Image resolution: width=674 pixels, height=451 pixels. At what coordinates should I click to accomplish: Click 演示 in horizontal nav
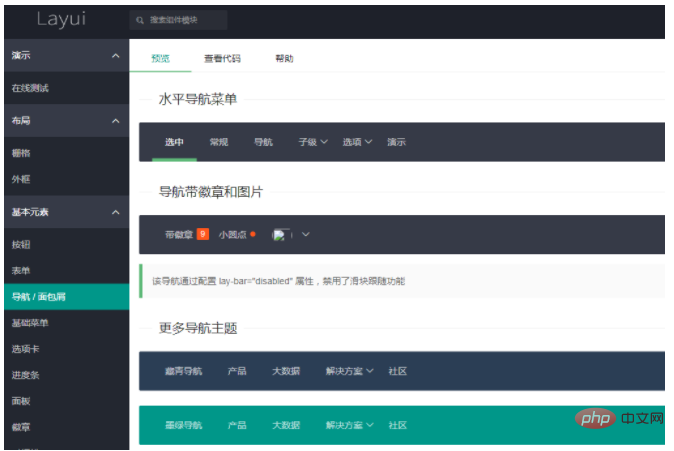396,142
